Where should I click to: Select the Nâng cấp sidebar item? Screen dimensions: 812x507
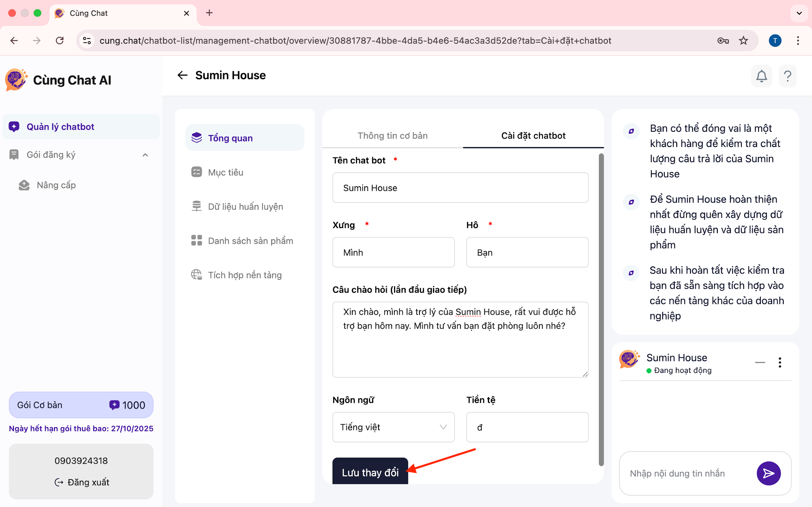56,185
